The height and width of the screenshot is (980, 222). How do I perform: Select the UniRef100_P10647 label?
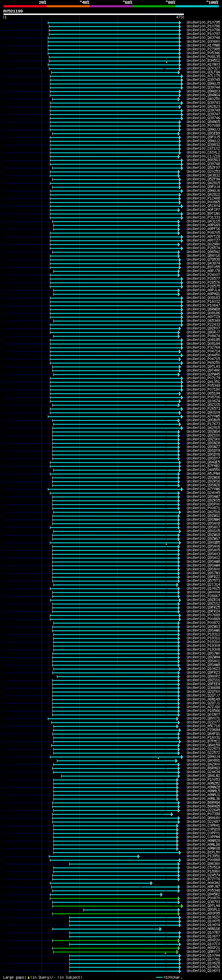tap(203, 306)
